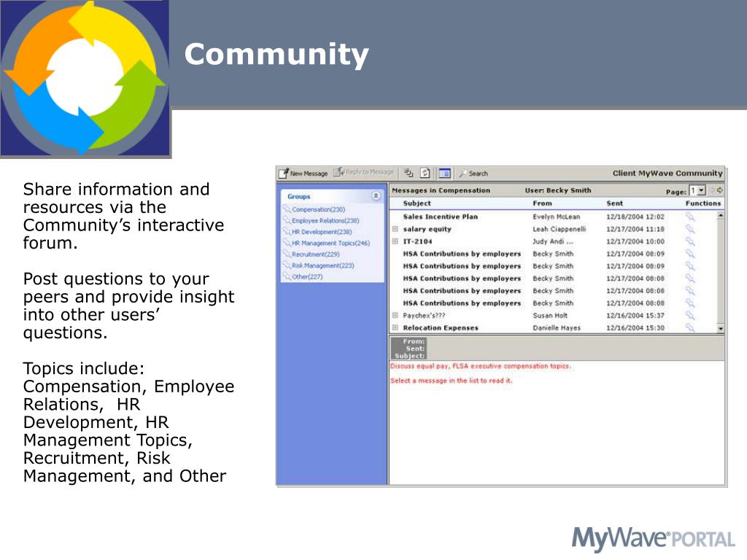
Task: Open the Sales Incentive Plan message
Action: [x=440, y=217]
